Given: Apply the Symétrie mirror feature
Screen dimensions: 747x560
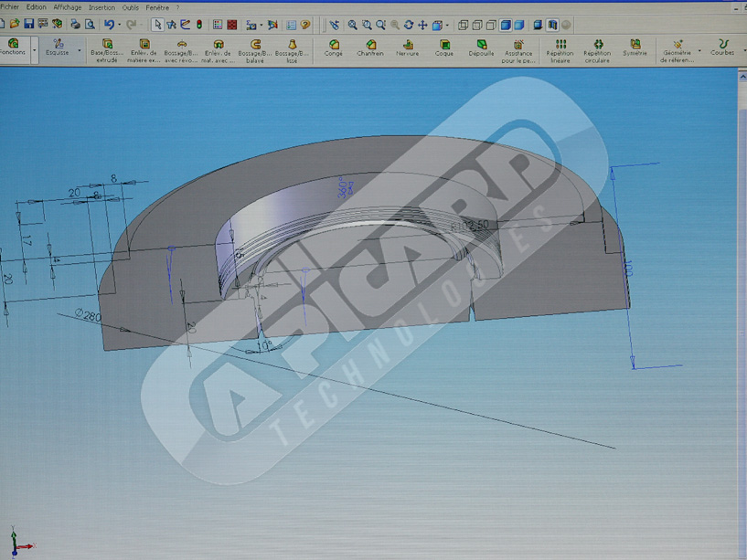Looking at the screenshot, I should pos(635,48).
